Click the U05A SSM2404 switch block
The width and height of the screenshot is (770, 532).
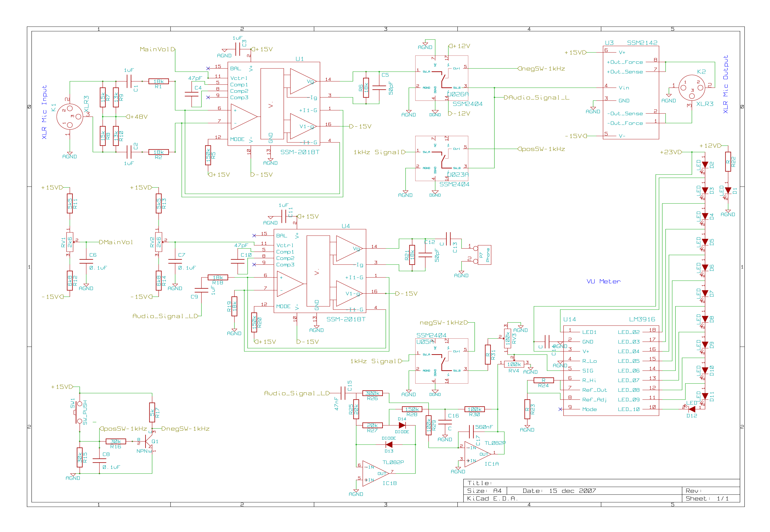pos(442,361)
